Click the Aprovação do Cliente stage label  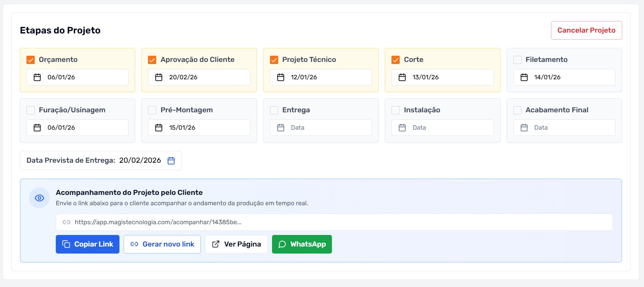pyautogui.click(x=196, y=59)
